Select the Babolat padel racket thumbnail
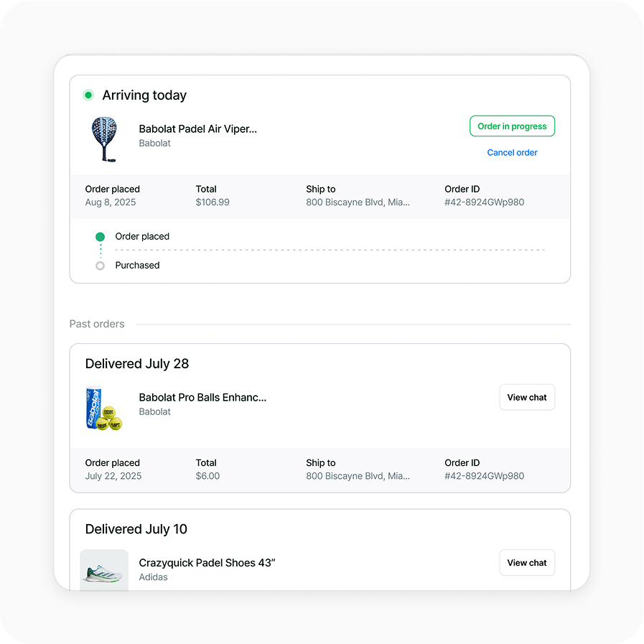 pos(104,139)
